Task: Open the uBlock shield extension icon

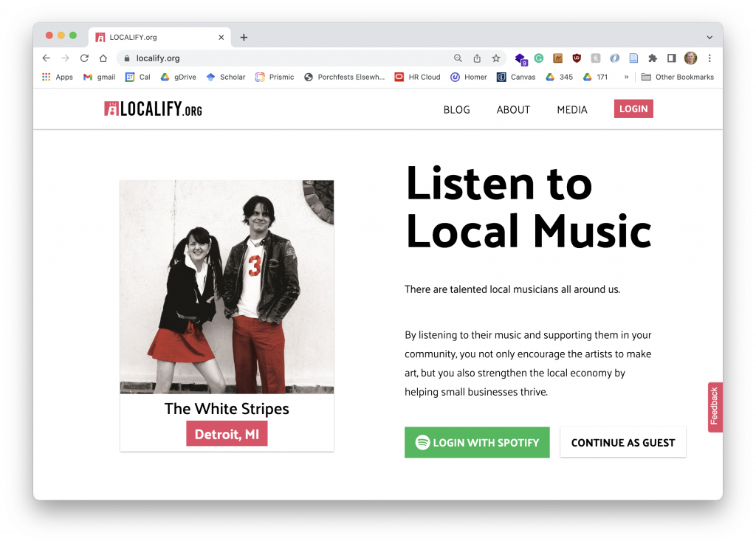Action: [x=577, y=58]
